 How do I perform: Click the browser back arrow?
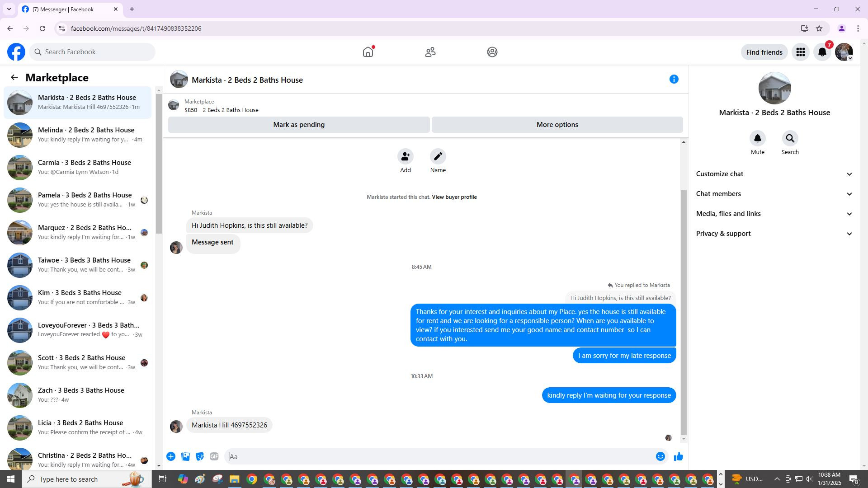tap(10, 28)
